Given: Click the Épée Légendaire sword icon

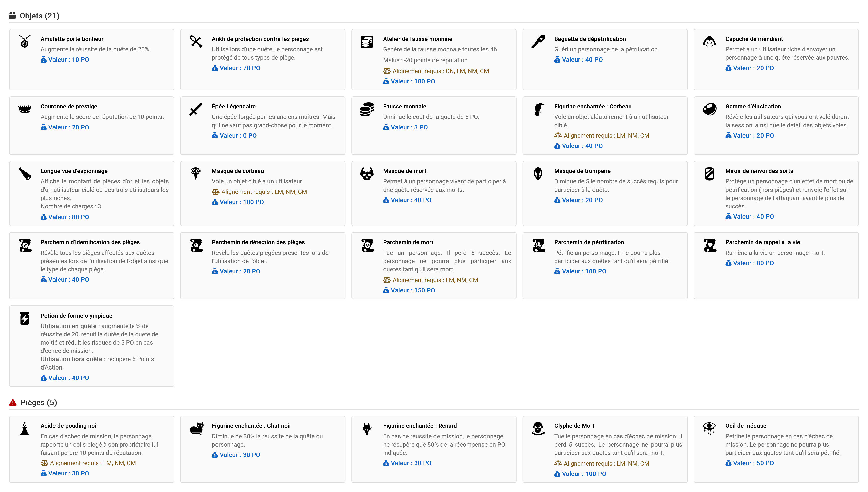Looking at the screenshot, I should (196, 109).
